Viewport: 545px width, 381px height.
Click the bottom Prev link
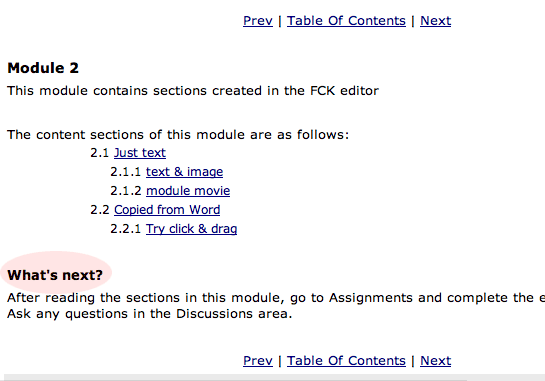tap(258, 361)
